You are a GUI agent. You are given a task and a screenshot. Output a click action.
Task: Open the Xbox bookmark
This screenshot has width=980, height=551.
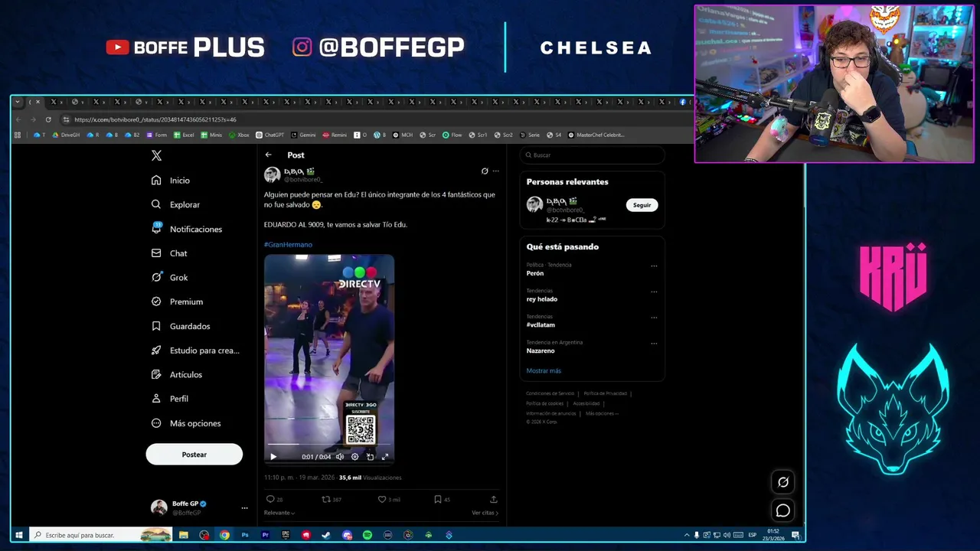point(238,135)
